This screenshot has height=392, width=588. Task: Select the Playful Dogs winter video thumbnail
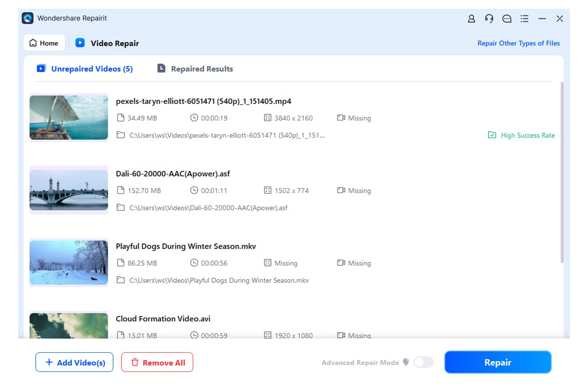(x=69, y=263)
